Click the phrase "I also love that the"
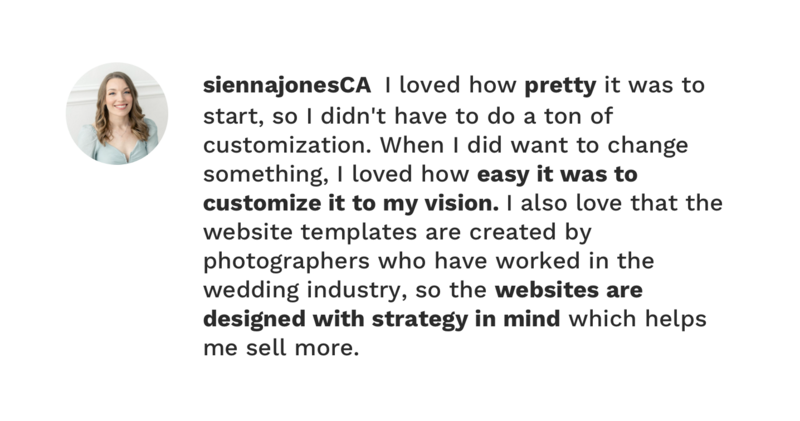This screenshot has width=800, height=421. click(x=615, y=204)
